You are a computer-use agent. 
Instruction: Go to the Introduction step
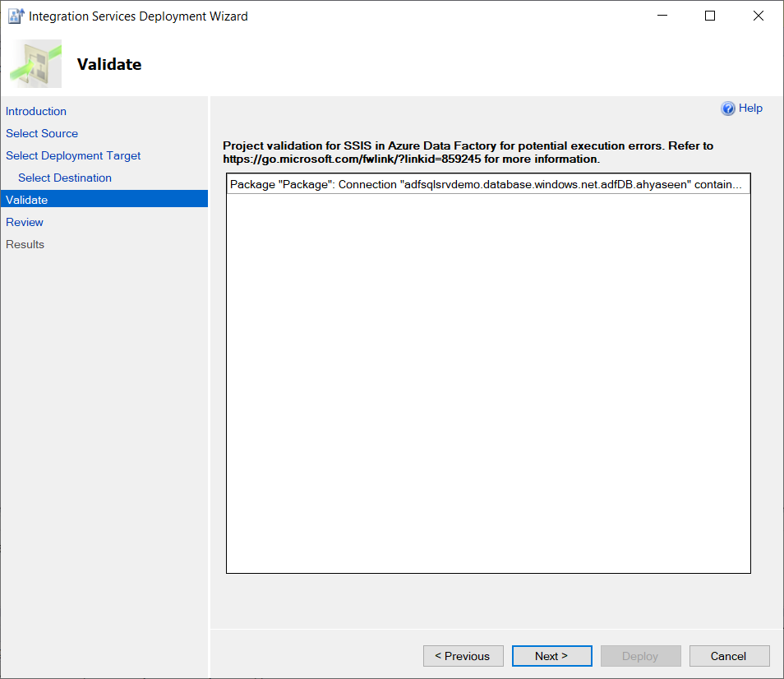[x=36, y=111]
